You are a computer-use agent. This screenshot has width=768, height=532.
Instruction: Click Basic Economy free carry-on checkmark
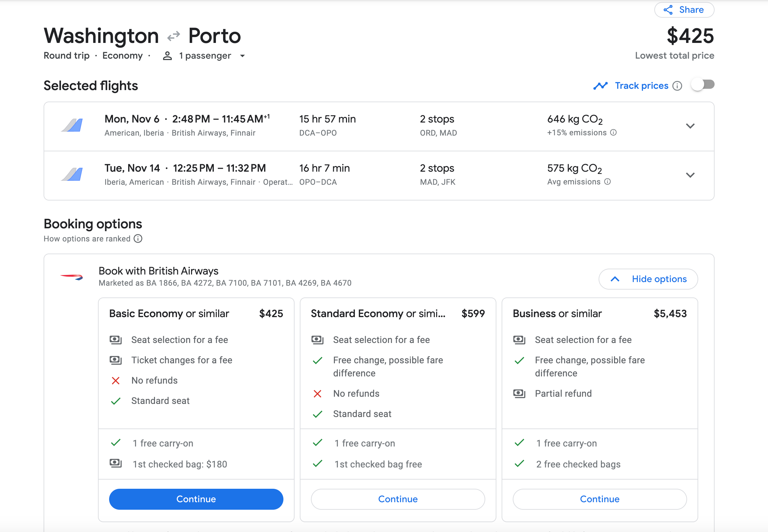coord(116,443)
